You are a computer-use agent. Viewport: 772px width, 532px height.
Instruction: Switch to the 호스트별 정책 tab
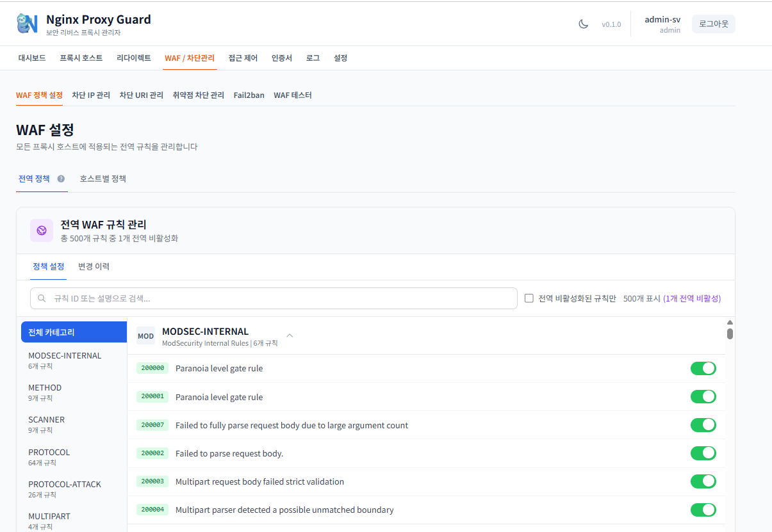point(103,179)
